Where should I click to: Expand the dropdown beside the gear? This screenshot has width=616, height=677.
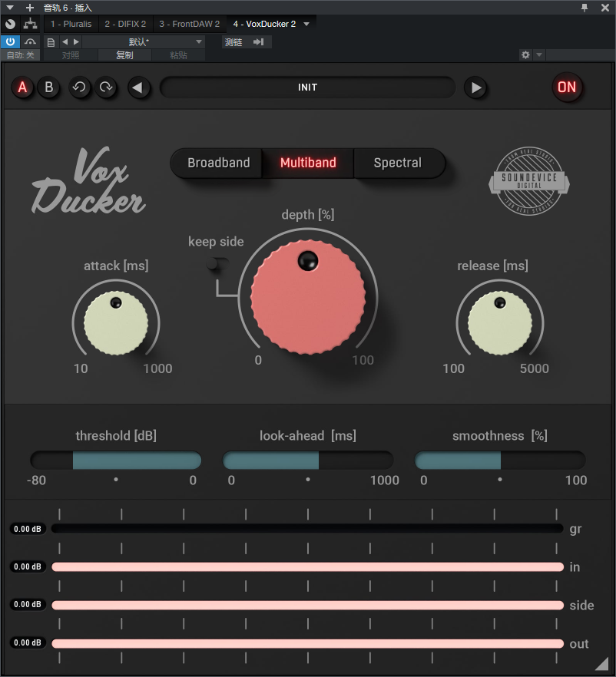(x=539, y=54)
